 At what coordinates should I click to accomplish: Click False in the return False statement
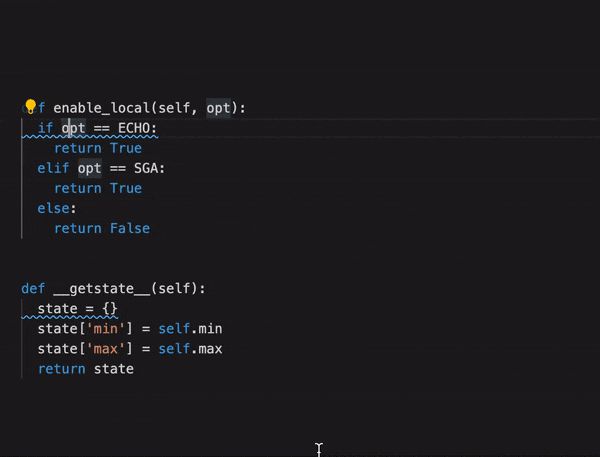click(x=130, y=228)
